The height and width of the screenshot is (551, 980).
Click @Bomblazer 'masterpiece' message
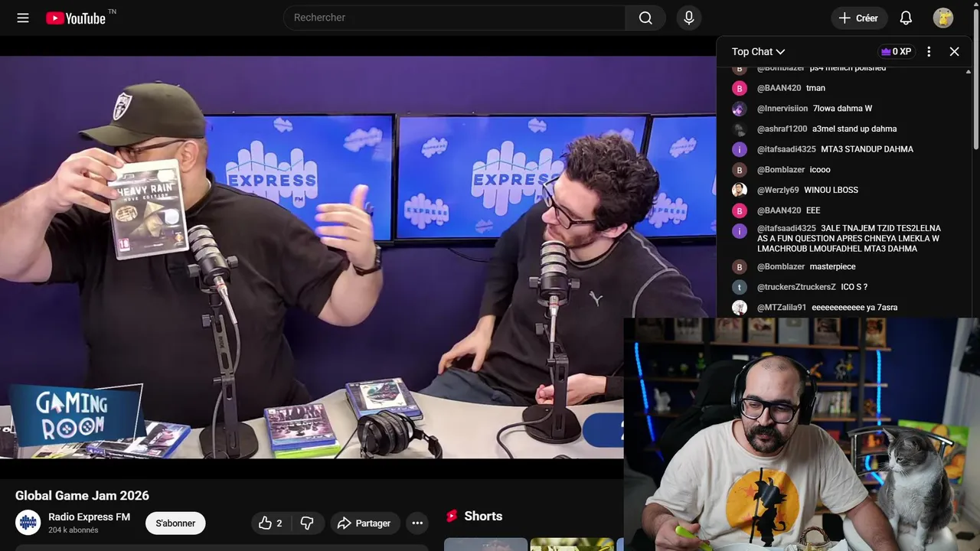832,266
